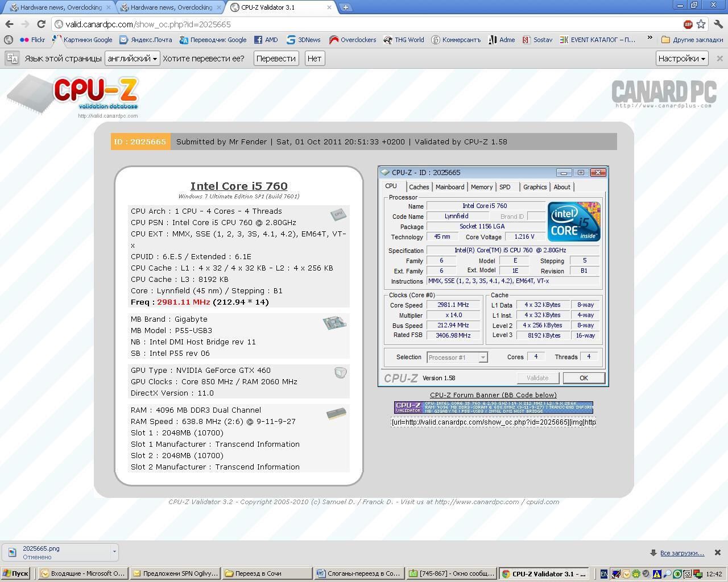This screenshot has height=582, width=728.
Task: Click the BB code URL text field
Action: pos(493,422)
